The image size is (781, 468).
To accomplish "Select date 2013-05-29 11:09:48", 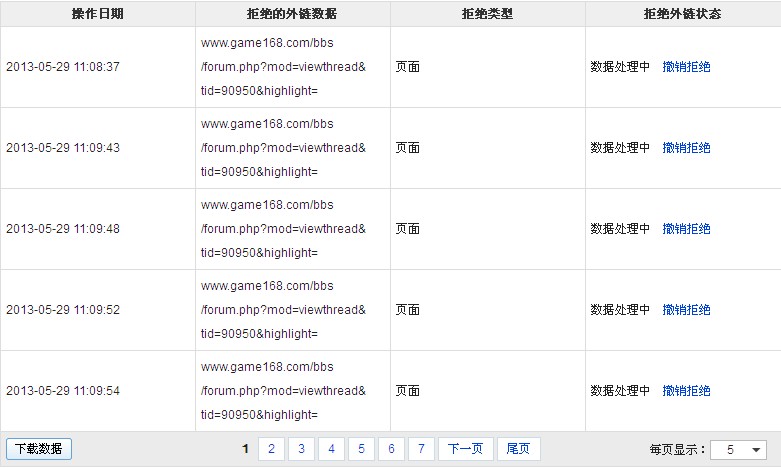I will click(63, 229).
